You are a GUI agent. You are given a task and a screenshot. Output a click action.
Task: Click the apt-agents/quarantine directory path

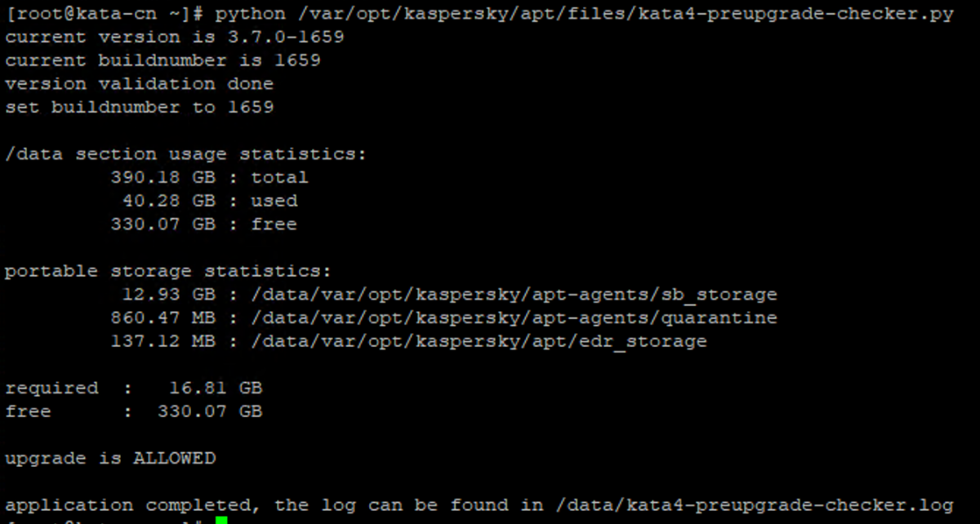[x=514, y=318]
